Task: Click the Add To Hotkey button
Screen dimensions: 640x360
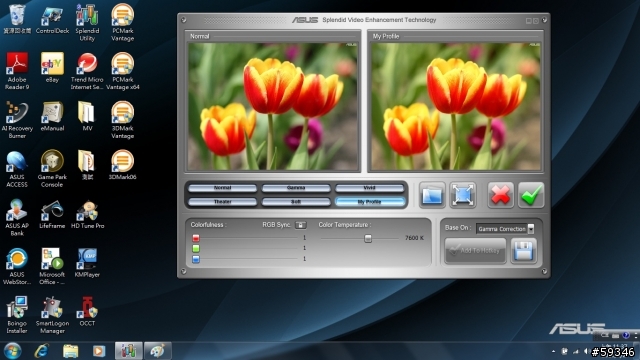Action: point(476,251)
